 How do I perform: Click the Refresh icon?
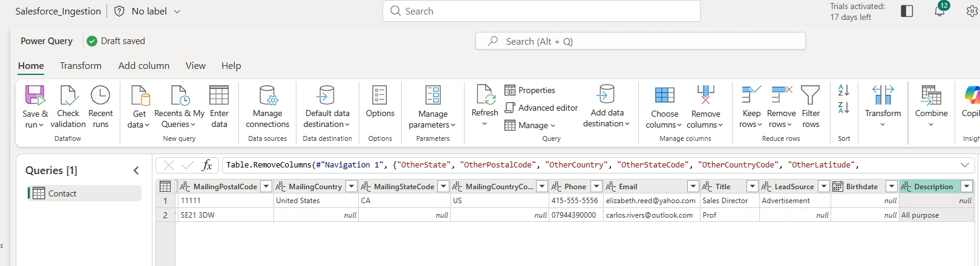point(485,94)
